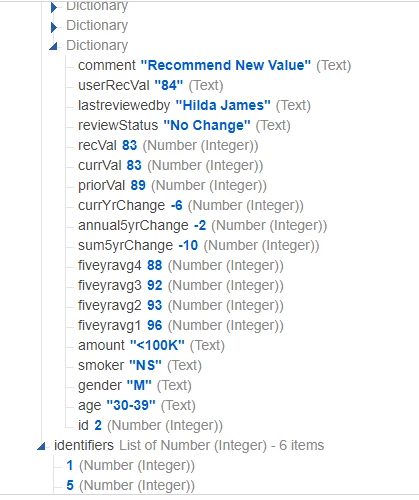Select the smoker "NS" entry
The image size is (419, 500).
(140, 365)
